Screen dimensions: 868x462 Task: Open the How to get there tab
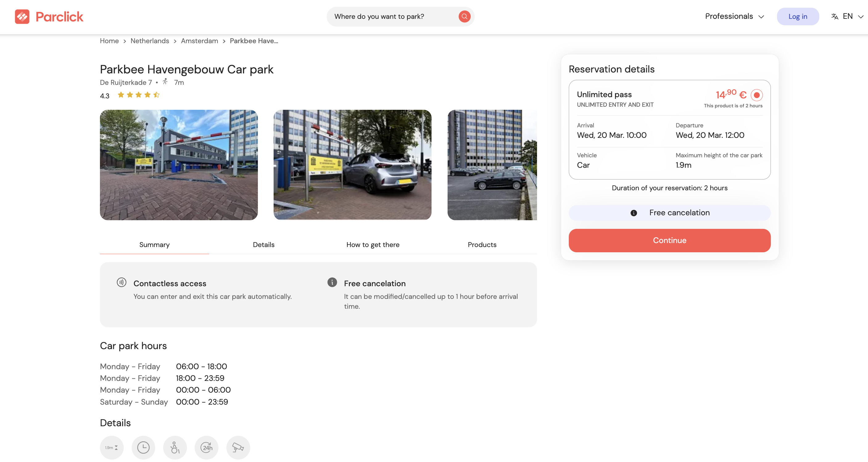click(373, 245)
